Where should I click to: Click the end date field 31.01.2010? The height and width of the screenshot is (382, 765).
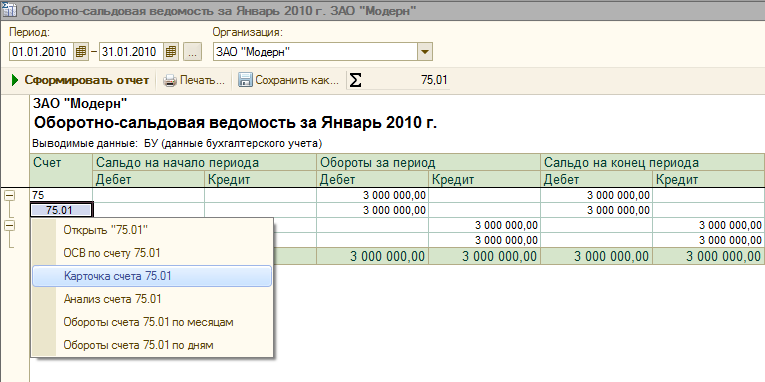(132, 52)
